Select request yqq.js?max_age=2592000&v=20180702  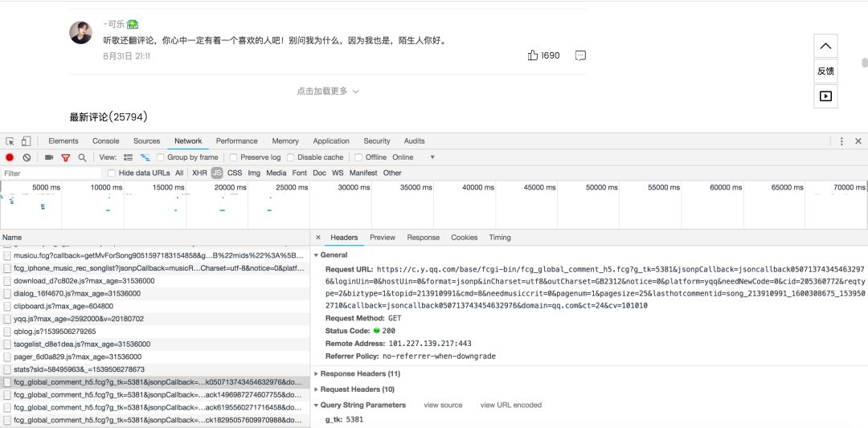(155, 319)
